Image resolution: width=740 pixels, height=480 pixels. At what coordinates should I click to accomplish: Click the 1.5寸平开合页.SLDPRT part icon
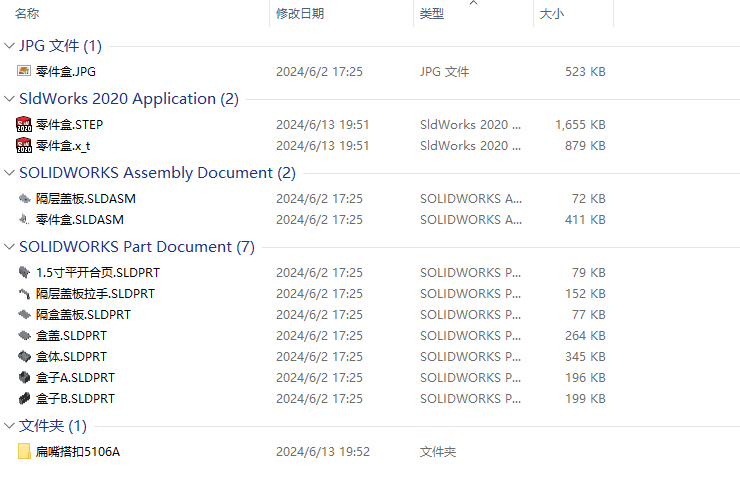(24, 272)
